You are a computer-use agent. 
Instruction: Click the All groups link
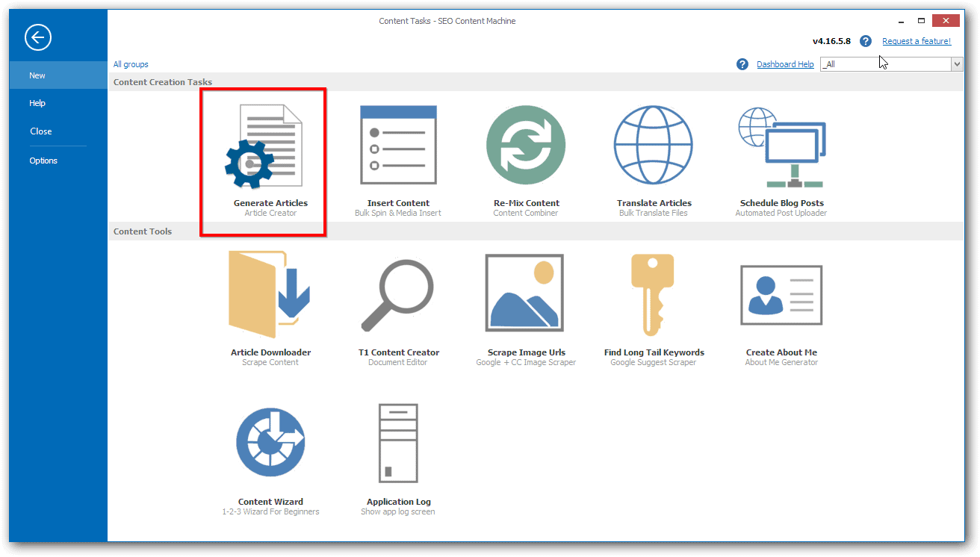131,64
